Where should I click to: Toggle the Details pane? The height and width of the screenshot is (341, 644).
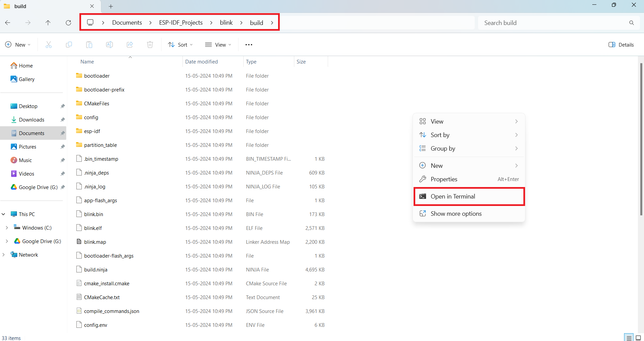tap(621, 45)
